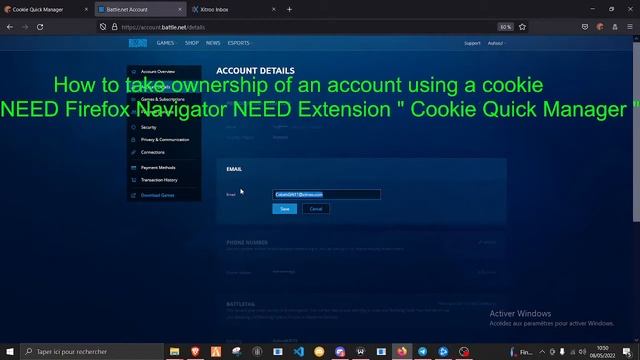Click the Security sidebar icon
This screenshot has width=640, height=360.
point(133,127)
